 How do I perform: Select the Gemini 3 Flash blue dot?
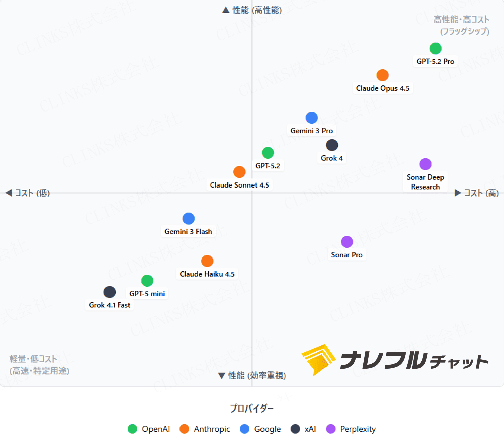pos(189,219)
